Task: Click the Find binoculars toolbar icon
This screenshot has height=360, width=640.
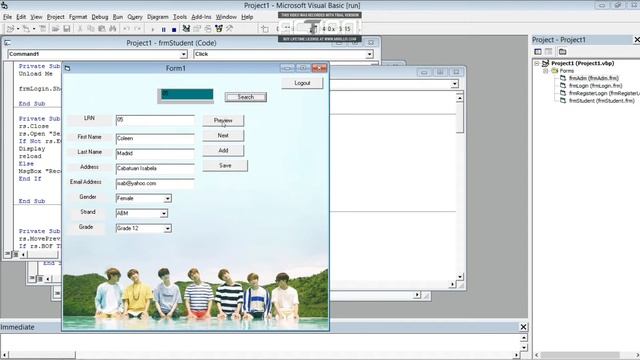Action: click(113, 29)
